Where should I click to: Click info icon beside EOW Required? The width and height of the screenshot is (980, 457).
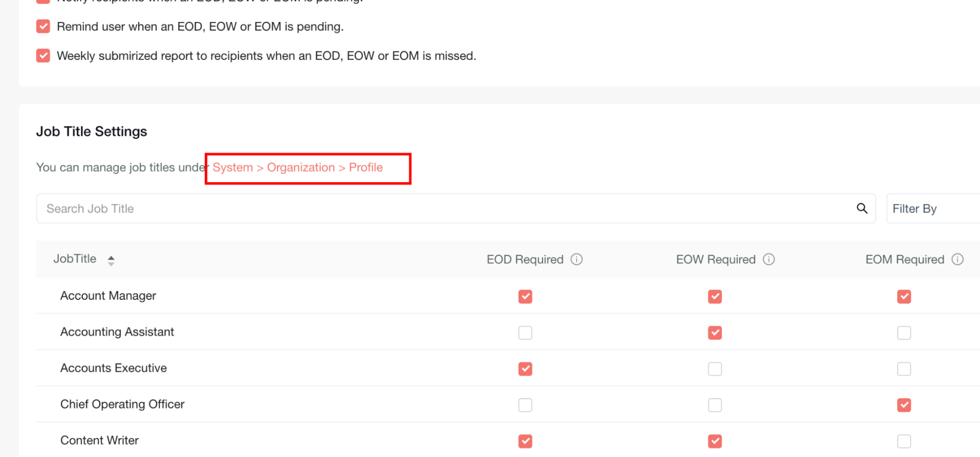click(x=769, y=259)
